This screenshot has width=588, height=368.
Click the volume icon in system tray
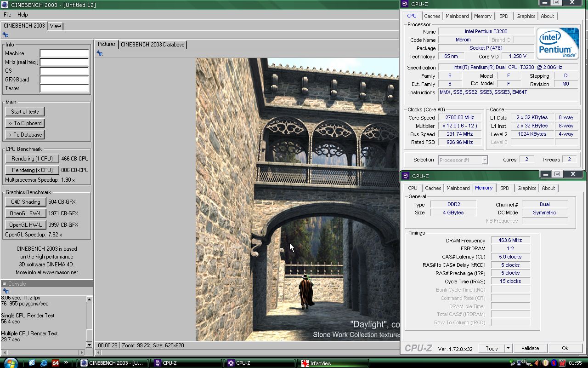click(x=537, y=363)
